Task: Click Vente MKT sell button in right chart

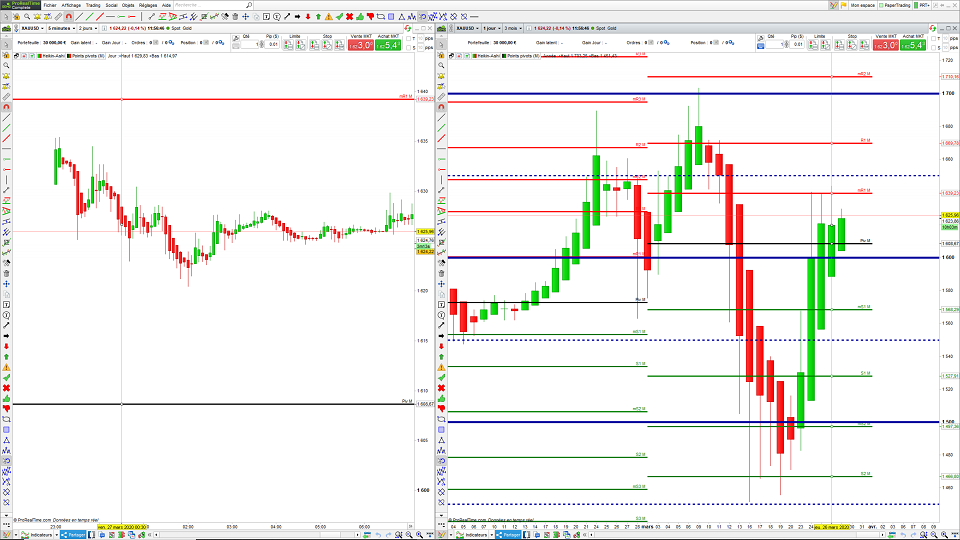Action: click(x=885, y=45)
